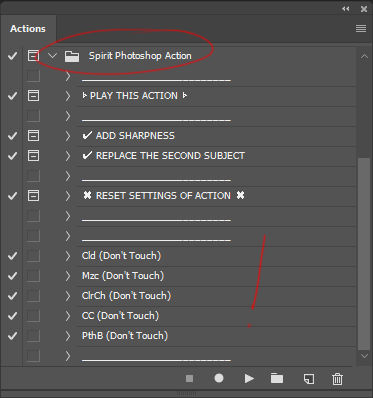The image size is (373, 398).
Task: Select the ClrCh (Don't Touch) action
Action: 217,296
